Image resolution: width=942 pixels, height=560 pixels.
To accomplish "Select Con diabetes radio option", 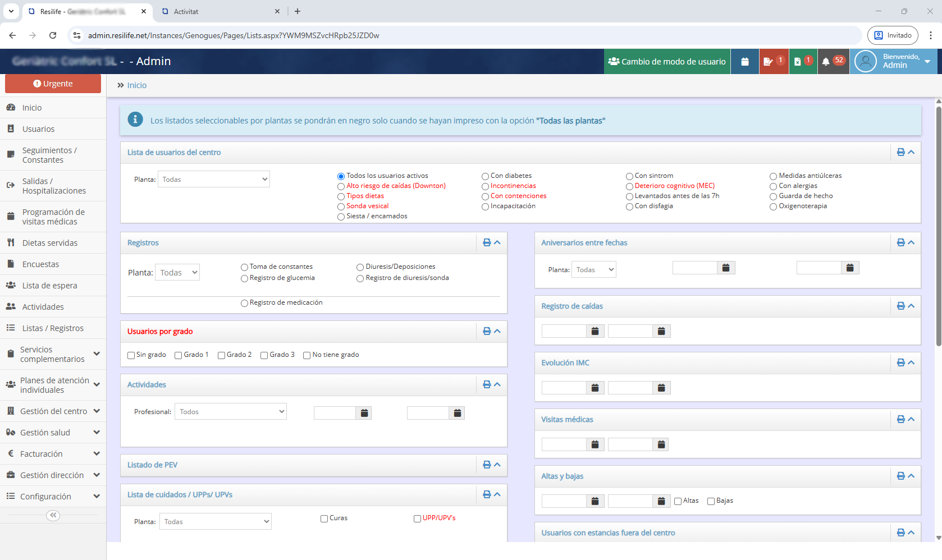I will pyautogui.click(x=485, y=176).
